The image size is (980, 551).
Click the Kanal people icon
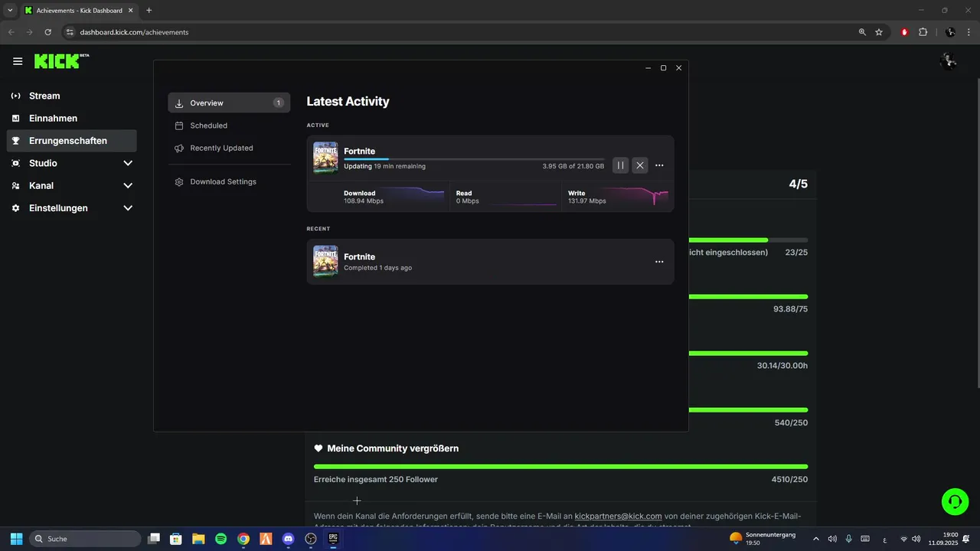[x=15, y=185]
